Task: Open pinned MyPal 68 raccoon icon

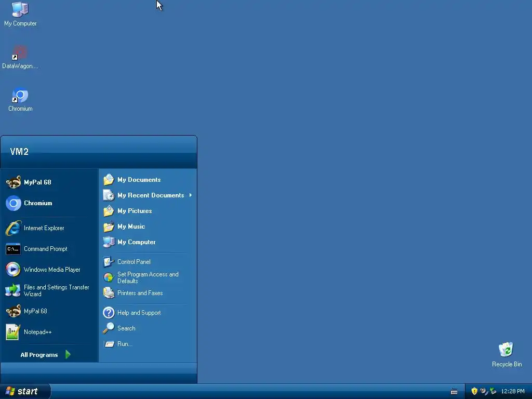Action: pyautogui.click(x=13, y=182)
